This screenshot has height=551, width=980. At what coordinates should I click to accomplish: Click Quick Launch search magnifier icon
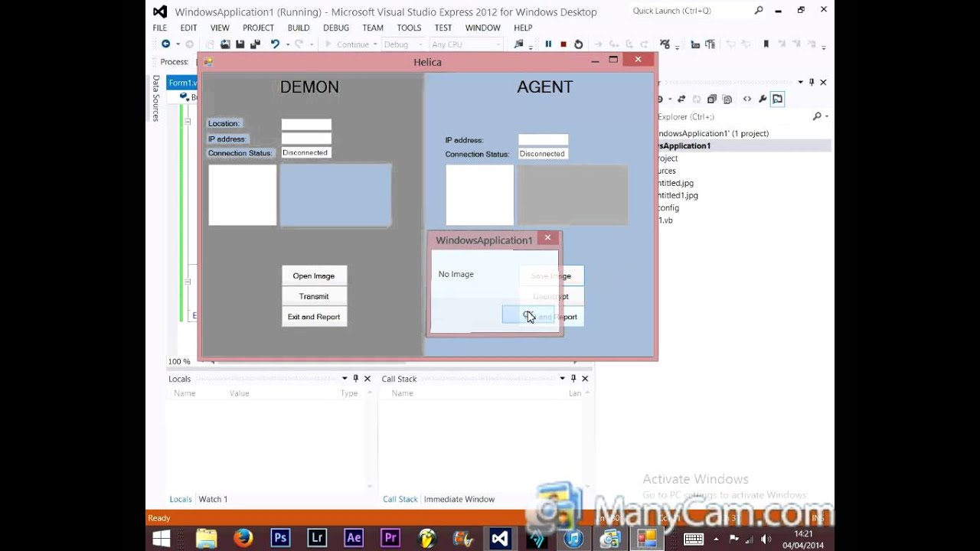click(759, 11)
